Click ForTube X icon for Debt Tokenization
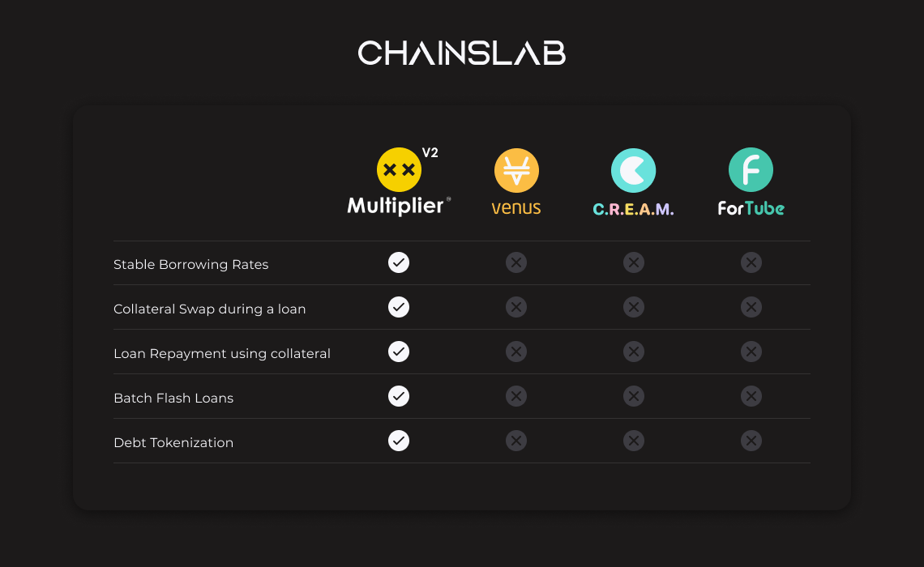The width and height of the screenshot is (924, 567). pos(751,441)
